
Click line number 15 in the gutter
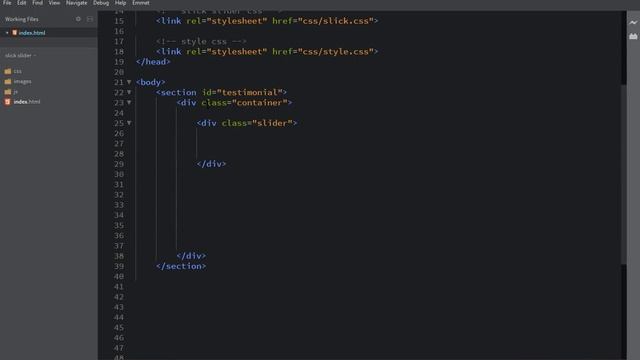[x=119, y=21]
